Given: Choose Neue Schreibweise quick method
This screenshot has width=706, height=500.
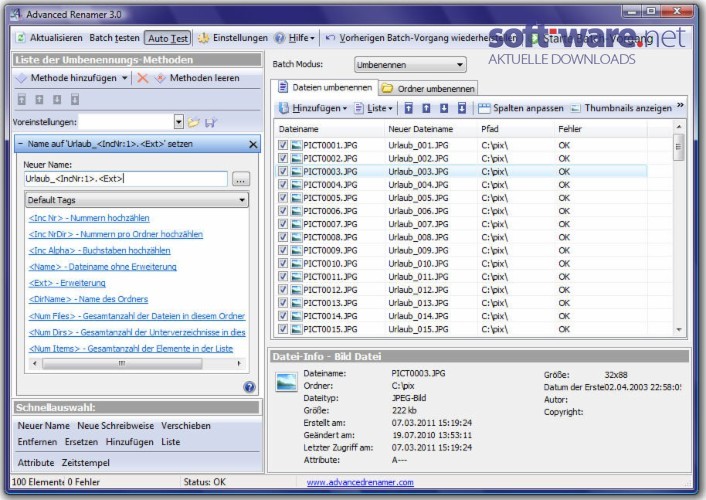Looking at the screenshot, I should click(115, 426).
